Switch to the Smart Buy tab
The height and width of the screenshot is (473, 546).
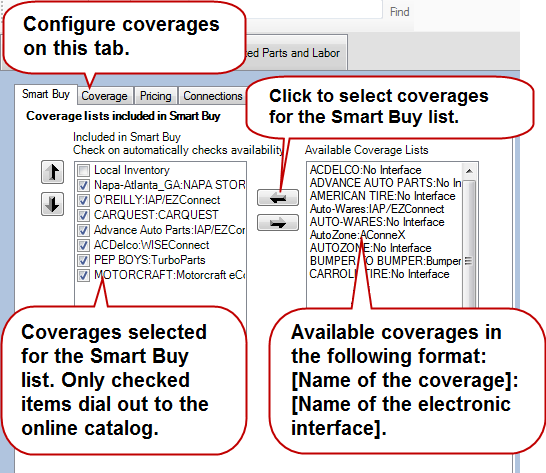(x=46, y=94)
